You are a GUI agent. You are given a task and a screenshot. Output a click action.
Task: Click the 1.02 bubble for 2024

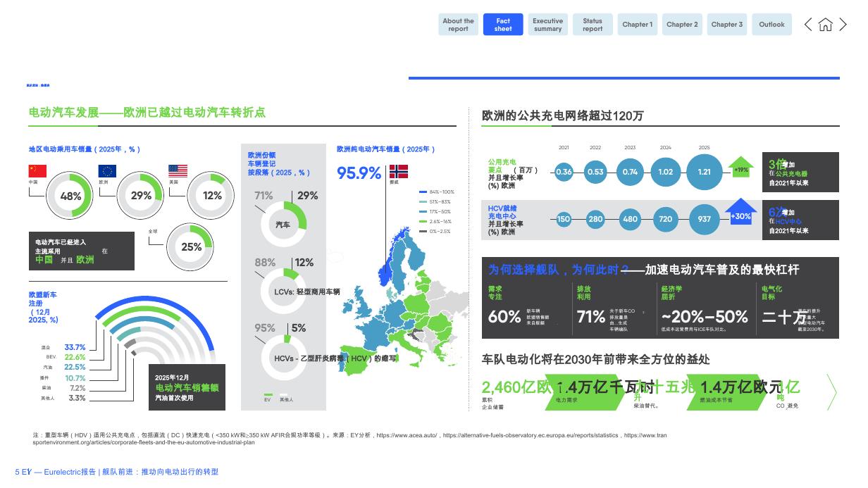click(x=665, y=172)
